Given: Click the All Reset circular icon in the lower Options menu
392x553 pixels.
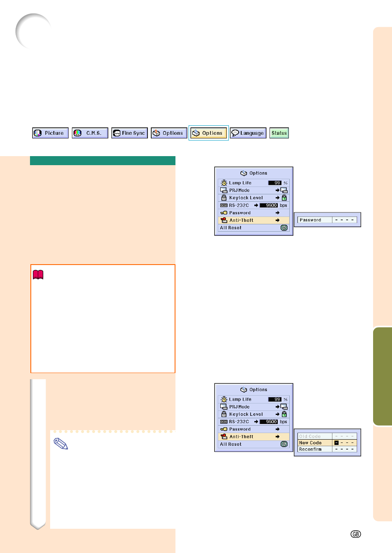Looking at the screenshot, I should pos(284,444).
